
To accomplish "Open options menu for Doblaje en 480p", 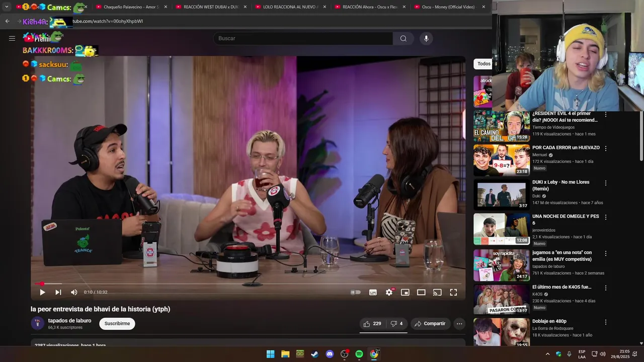I will tap(606, 322).
